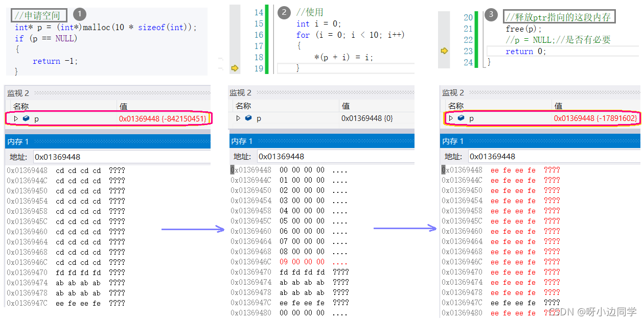Select the 内存 1 title bar above the cd cd rows
Screen dimensions: 644x321
(108, 141)
